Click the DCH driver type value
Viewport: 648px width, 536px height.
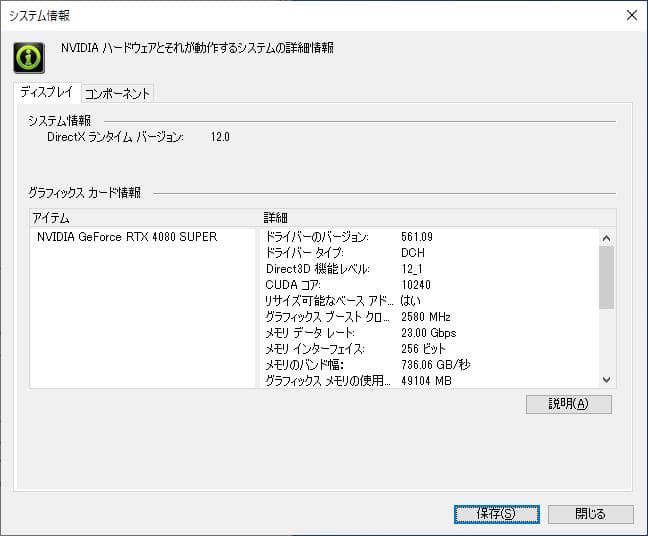pyautogui.click(x=412, y=253)
